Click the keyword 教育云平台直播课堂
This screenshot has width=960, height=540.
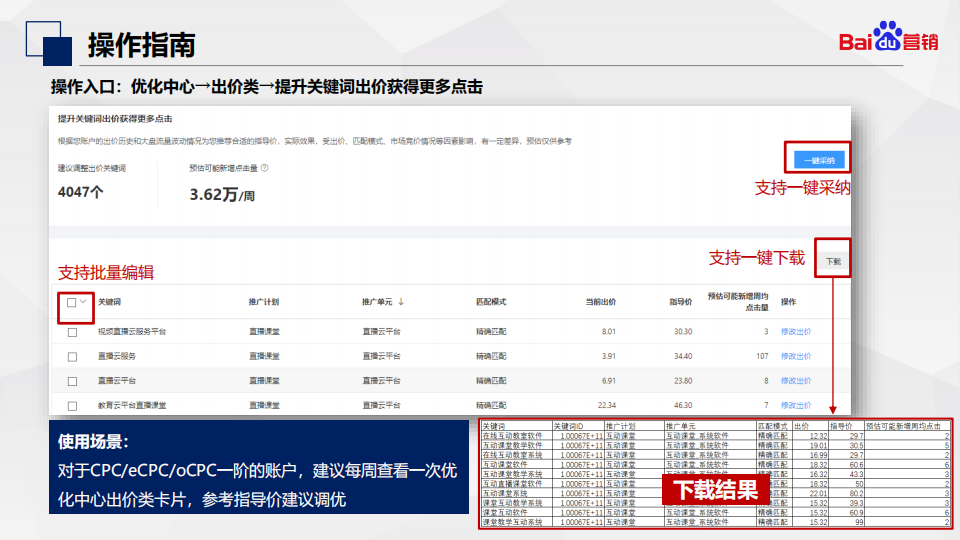[x=132, y=405]
